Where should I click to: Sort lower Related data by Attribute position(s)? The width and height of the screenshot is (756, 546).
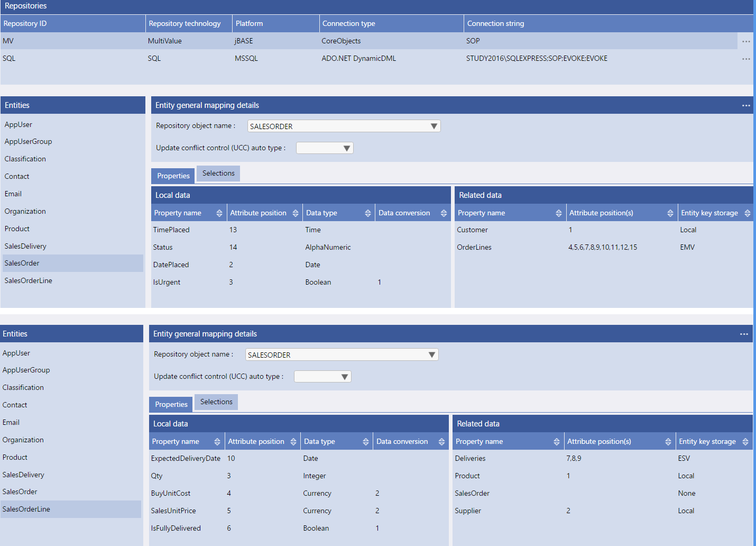coord(668,442)
